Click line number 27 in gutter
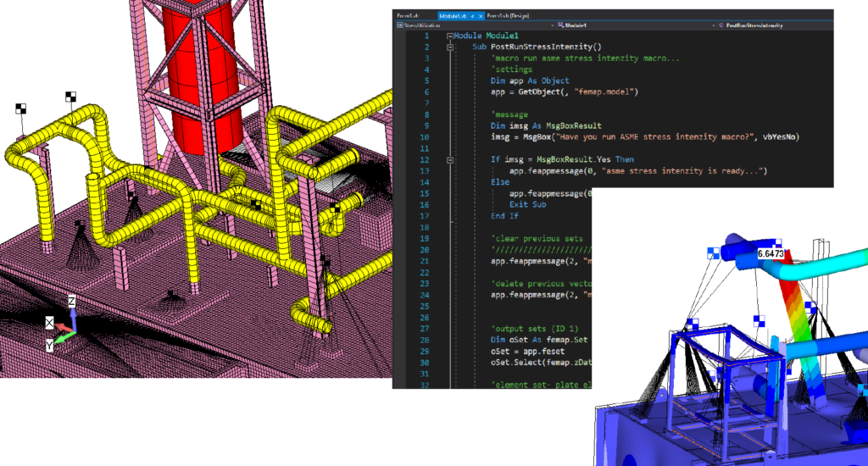Viewport: 868px width, 466px height. point(424,329)
